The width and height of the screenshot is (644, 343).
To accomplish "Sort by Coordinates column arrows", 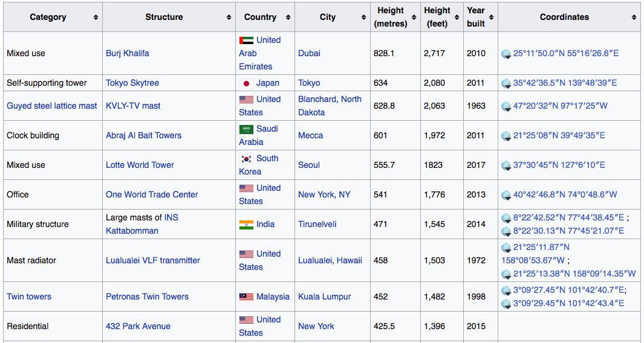I will [x=634, y=18].
